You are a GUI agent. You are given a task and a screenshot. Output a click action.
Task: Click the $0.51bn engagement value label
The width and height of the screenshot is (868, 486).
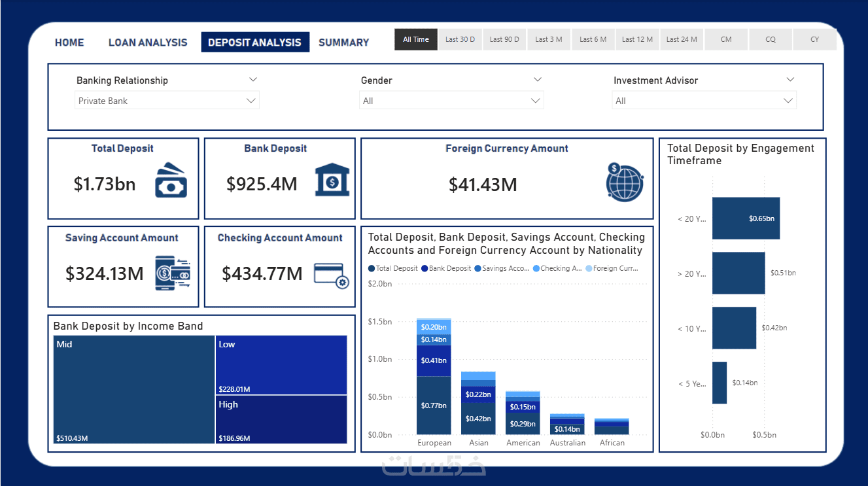point(783,273)
